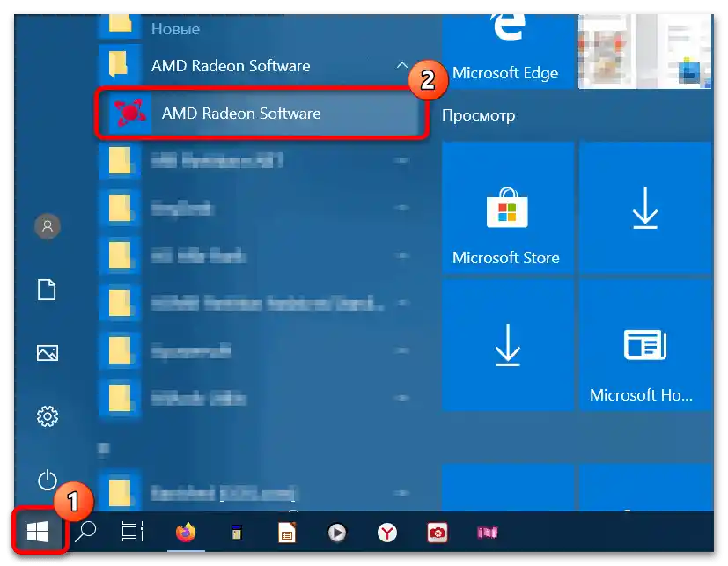Image resolution: width=728 pixels, height=566 pixels.
Task: Open Task View on the taskbar
Action: pos(133,532)
